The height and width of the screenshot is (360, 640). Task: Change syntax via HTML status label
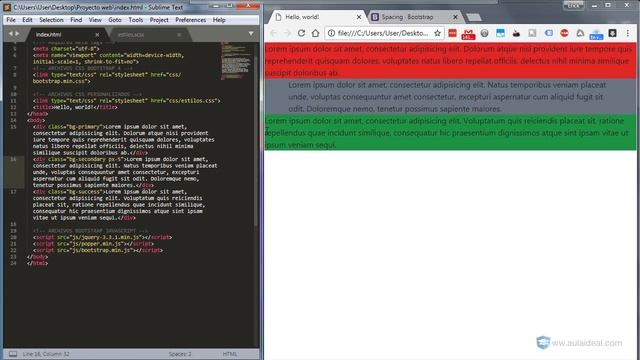click(230, 354)
